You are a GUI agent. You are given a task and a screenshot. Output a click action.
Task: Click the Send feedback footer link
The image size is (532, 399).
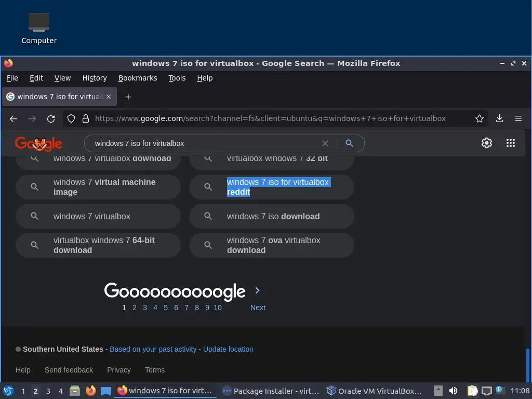(x=69, y=370)
